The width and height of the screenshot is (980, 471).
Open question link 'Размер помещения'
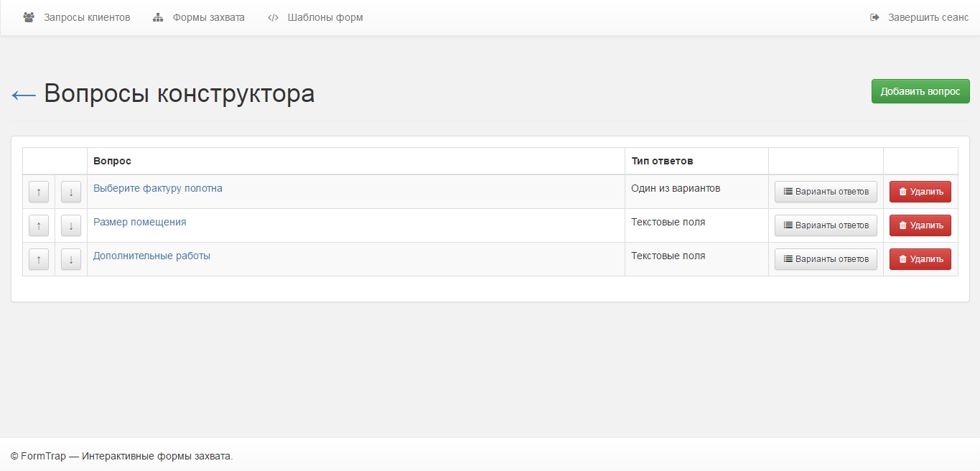tap(140, 222)
